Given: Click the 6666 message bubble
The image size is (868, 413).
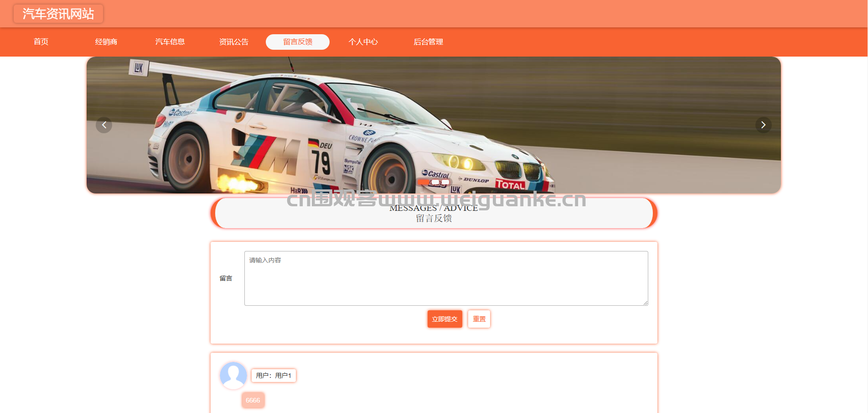Looking at the screenshot, I should pyautogui.click(x=253, y=400).
